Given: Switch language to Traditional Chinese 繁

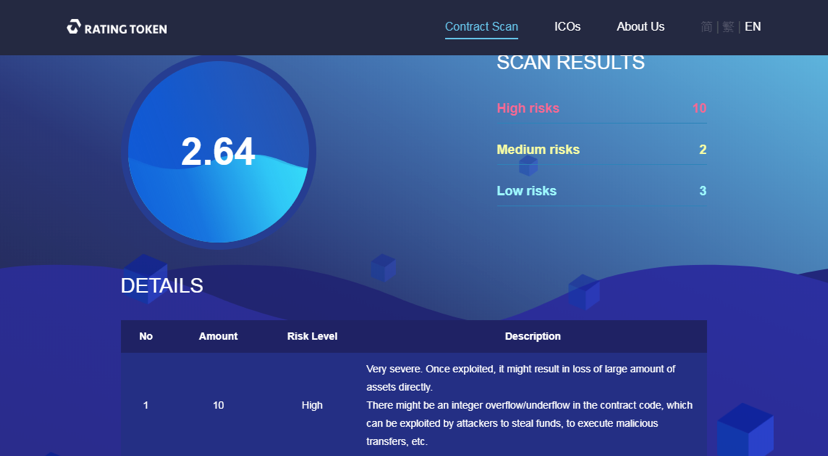Looking at the screenshot, I should pos(728,26).
